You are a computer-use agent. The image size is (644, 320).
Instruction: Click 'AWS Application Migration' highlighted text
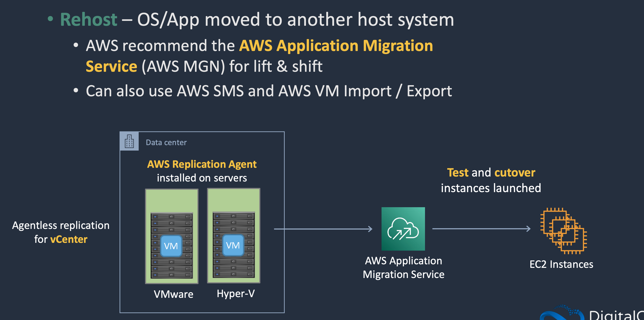point(336,46)
